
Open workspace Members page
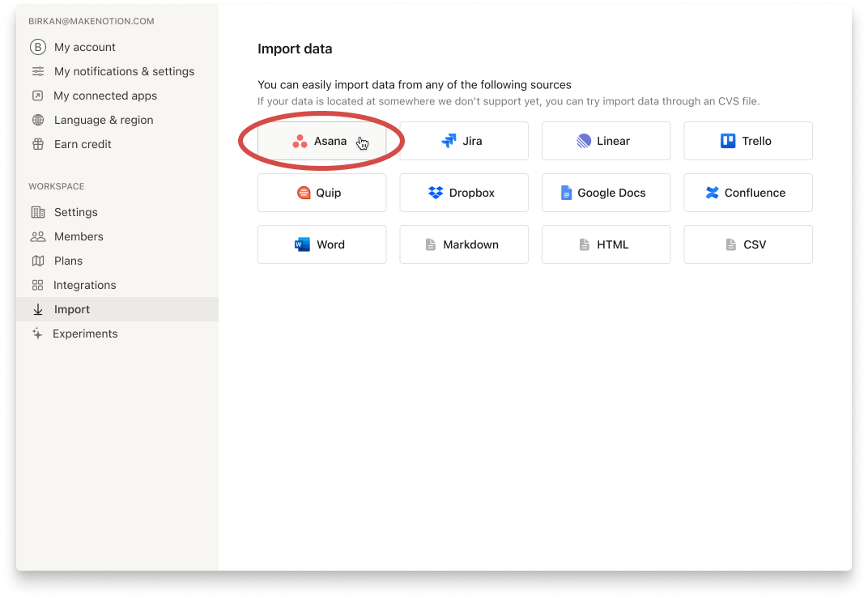pyautogui.click(x=79, y=236)
